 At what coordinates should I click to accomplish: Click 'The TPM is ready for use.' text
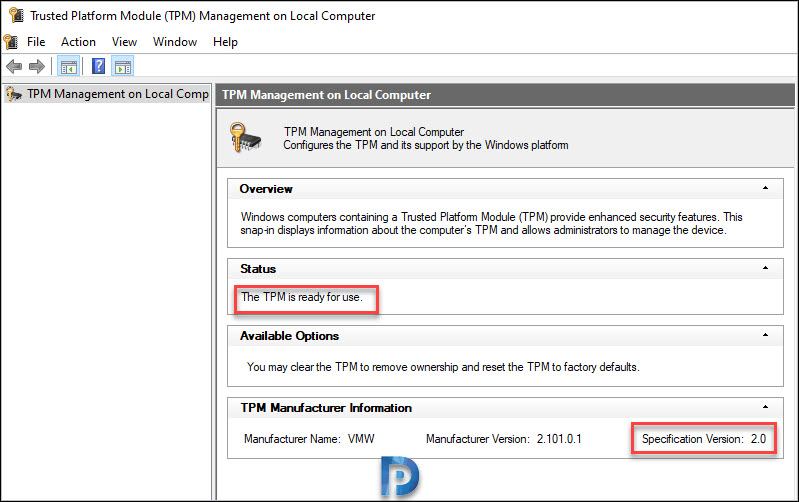(302, 297)
